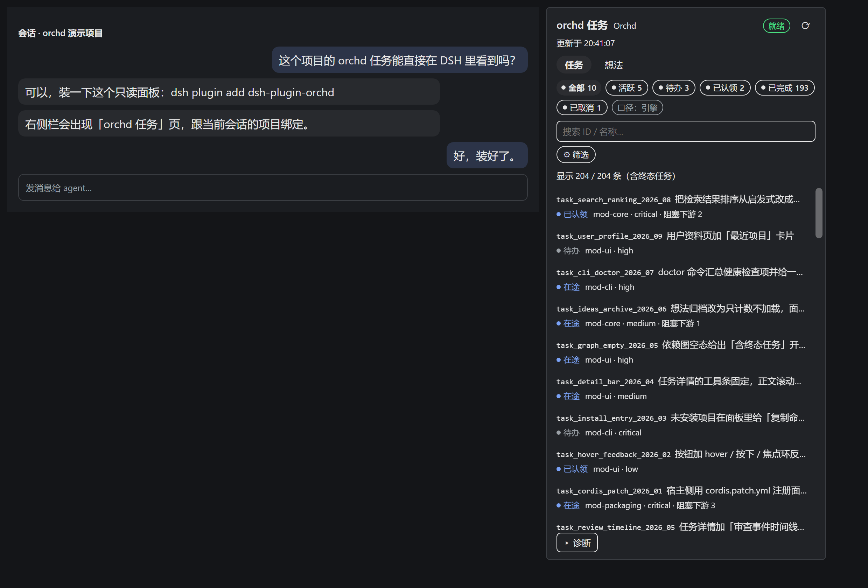Click the task list scrollbar thumb
The image size is (868, 588).
(x=819, y=213)
